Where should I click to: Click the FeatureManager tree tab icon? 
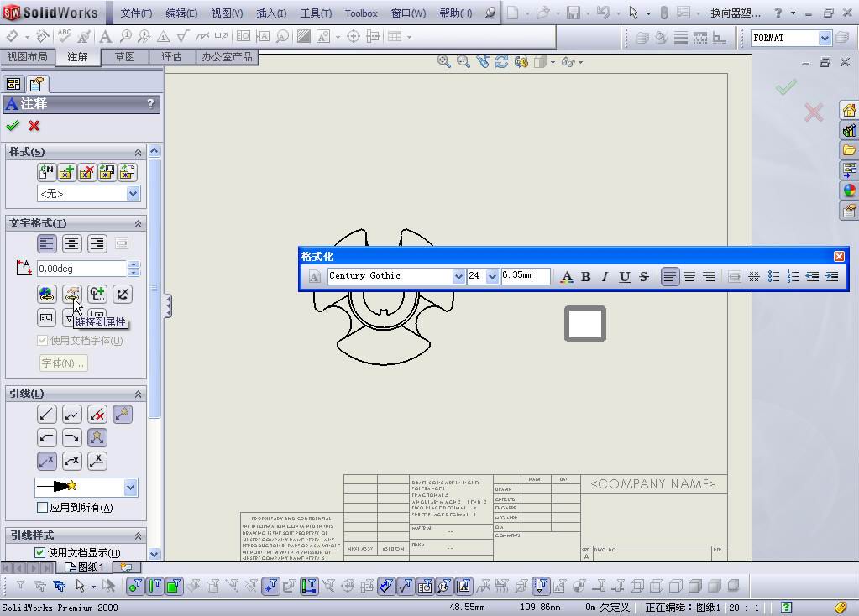(x=13, y=84)
